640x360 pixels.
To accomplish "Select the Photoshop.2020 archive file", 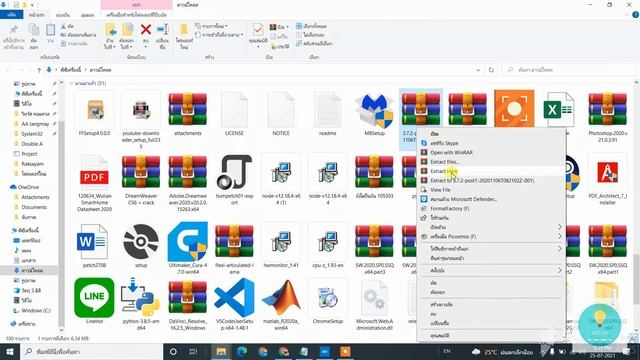I will pos(607,117).
